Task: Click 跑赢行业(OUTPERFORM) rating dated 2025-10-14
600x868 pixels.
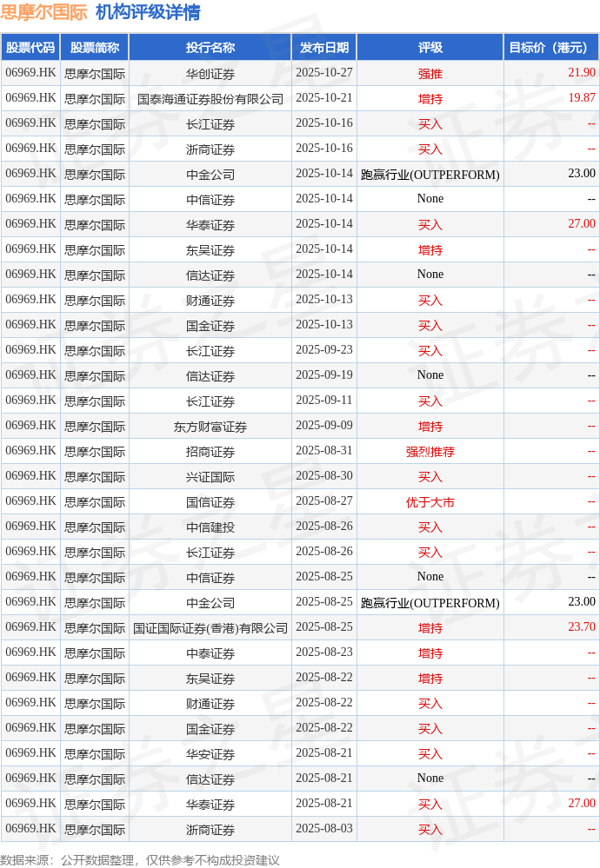Action: point(430,175)
